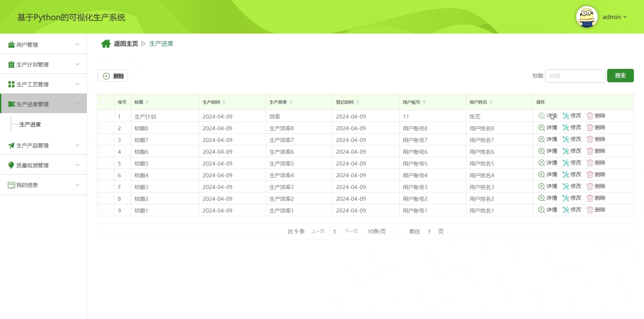Sort by 用户账号 column arrows
Image resolution: width=644 pixels, height=319 pixels.
tap(425, 102)
